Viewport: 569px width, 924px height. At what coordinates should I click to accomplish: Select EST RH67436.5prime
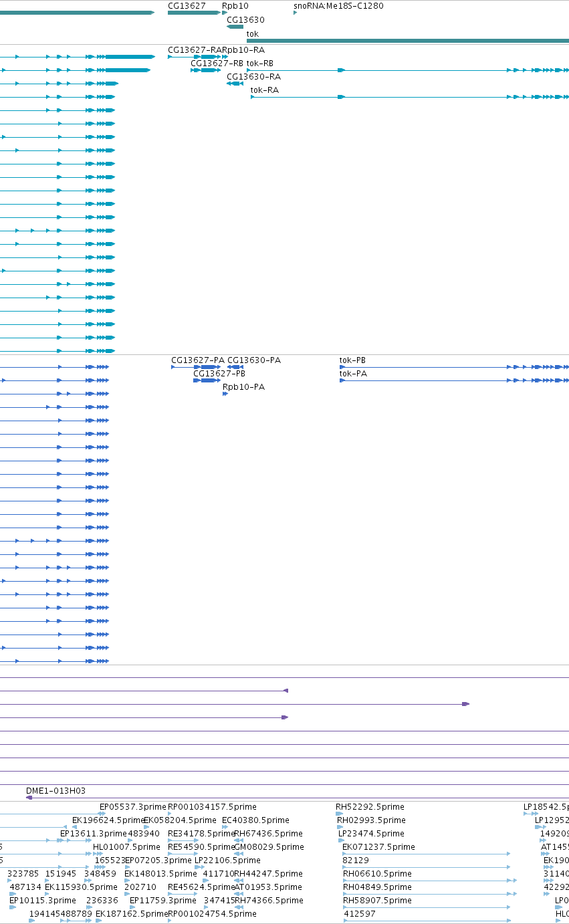point(268,833)
